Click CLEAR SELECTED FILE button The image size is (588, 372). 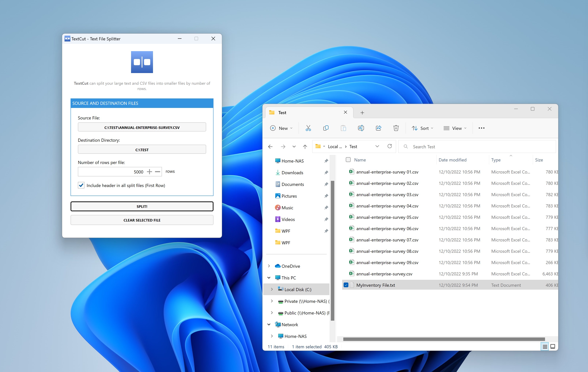click(x=142, y=220)
